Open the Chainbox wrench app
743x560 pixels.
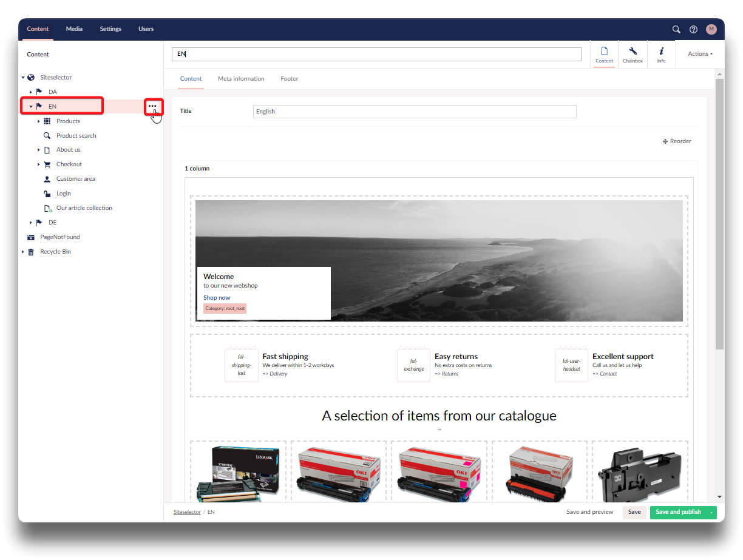[x=633, y=54]
